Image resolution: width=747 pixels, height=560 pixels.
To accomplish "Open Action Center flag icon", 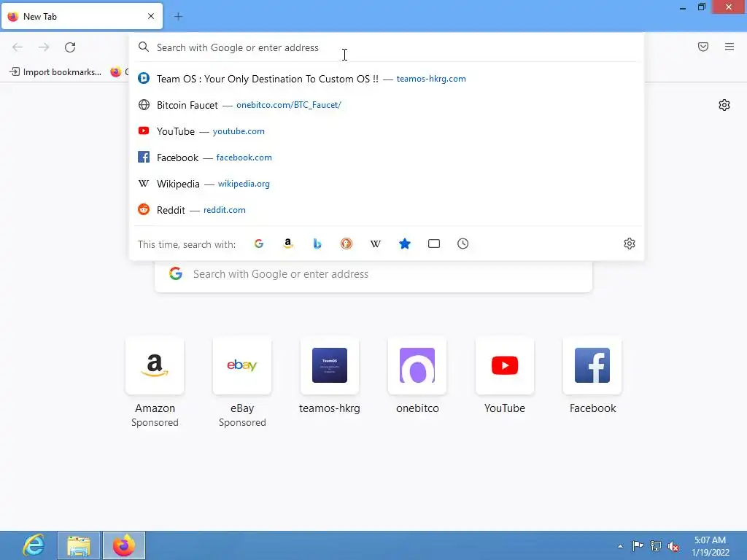I will (638, 546).
